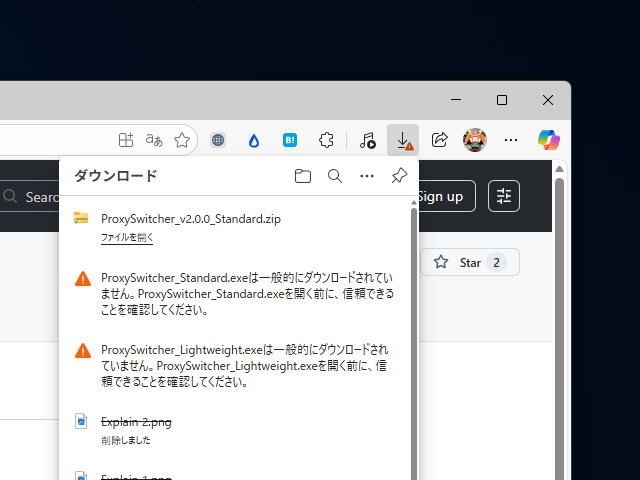Minimize the browser window
This screenshot has width=640, height=480.
pyautogui.click(x=456, y=100)
